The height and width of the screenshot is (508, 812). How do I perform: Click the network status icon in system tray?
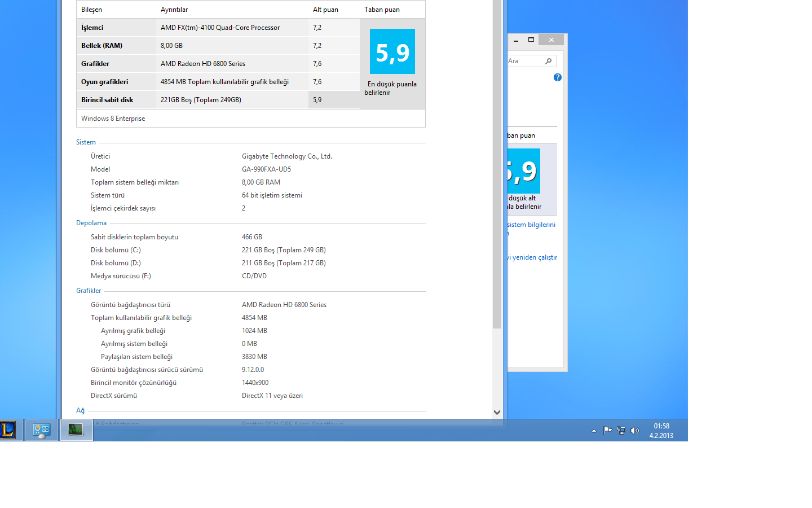(621, 430)
